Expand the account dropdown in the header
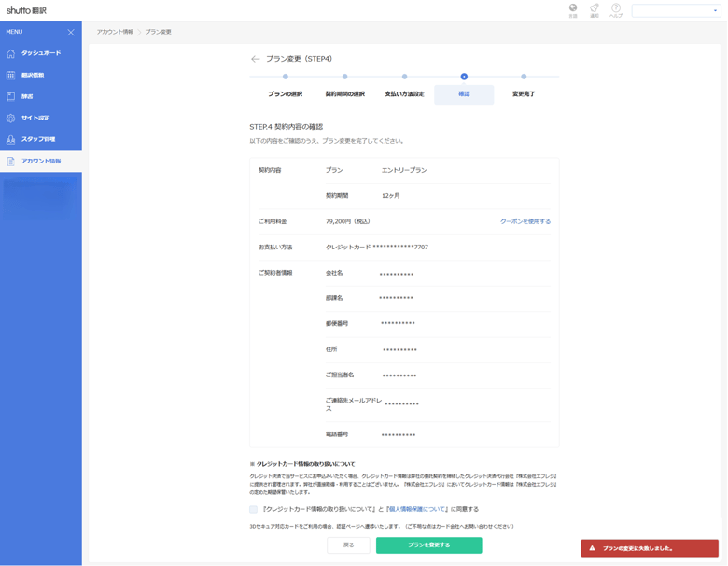This screenshot has height=566, width=728. point(676,10)
